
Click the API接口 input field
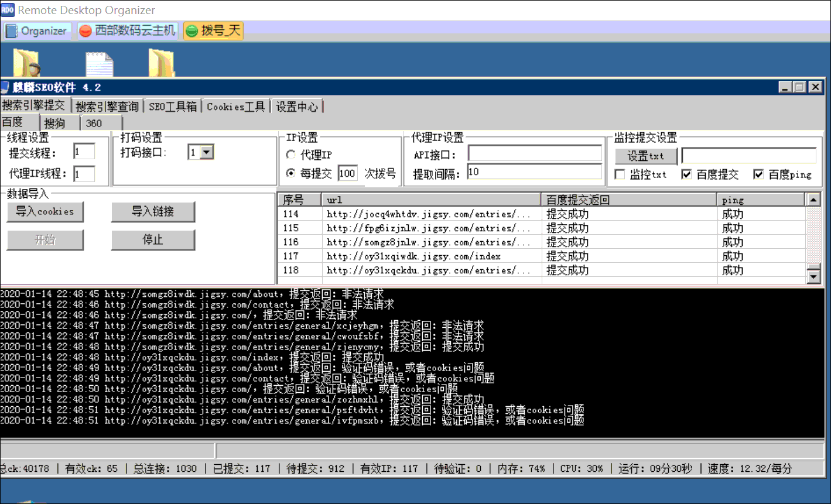point(535,153)
